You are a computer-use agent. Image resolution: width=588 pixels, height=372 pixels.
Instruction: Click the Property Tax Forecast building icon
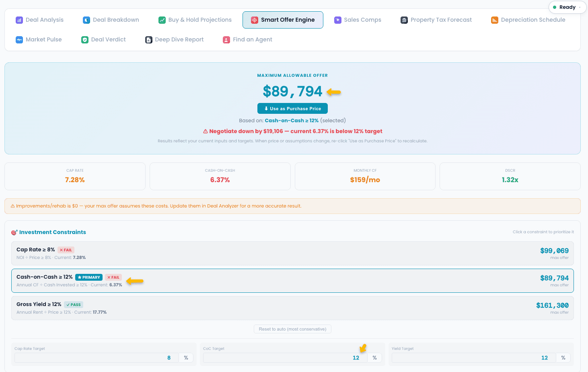click(404, 20)
